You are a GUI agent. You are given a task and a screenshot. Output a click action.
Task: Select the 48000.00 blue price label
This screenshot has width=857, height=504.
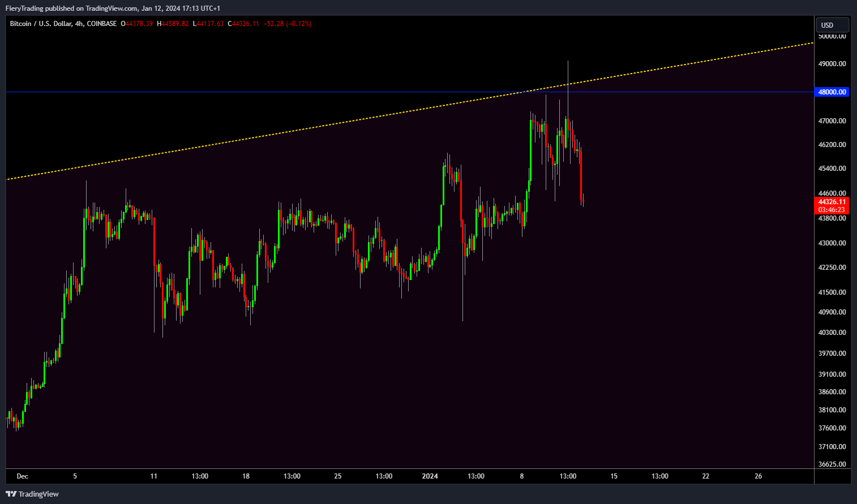tap(832, 92)
